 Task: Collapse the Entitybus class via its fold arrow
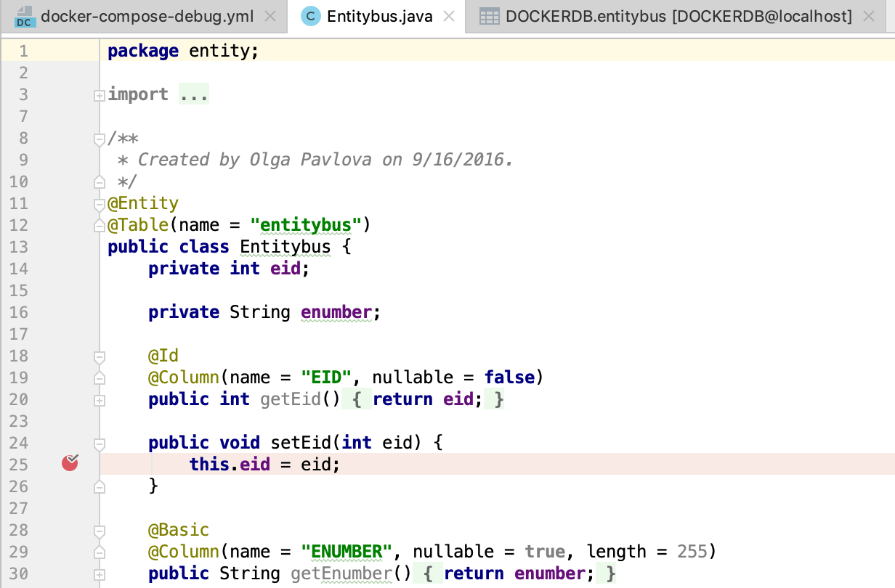tap(99, 203)
